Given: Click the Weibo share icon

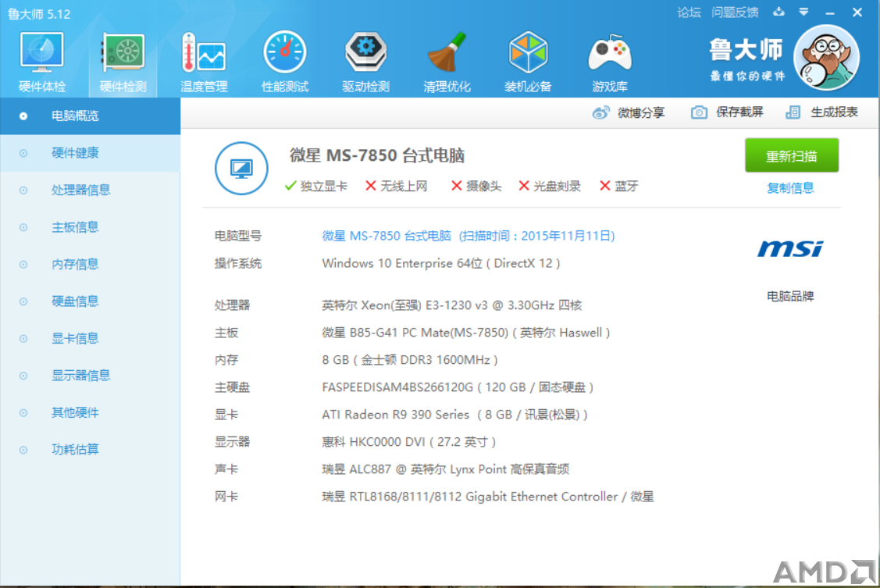Looking at the screenshot, I should pos(600,112).
